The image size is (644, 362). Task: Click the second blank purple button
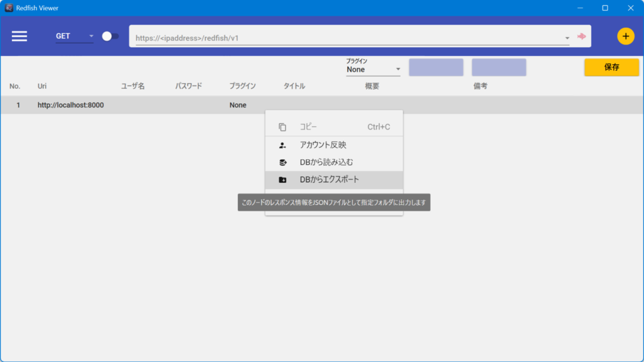(499, 67)
